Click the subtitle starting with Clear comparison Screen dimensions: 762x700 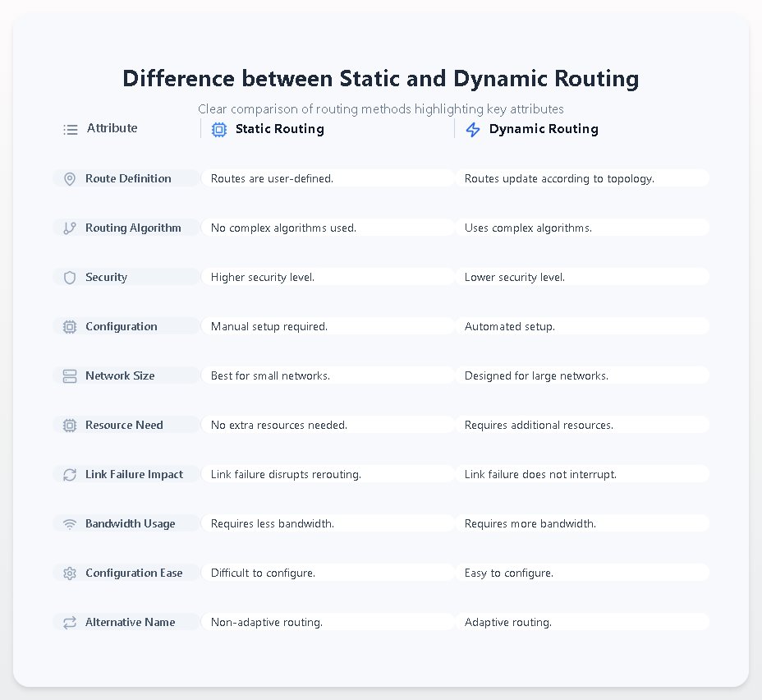click(x=381, y=109)
